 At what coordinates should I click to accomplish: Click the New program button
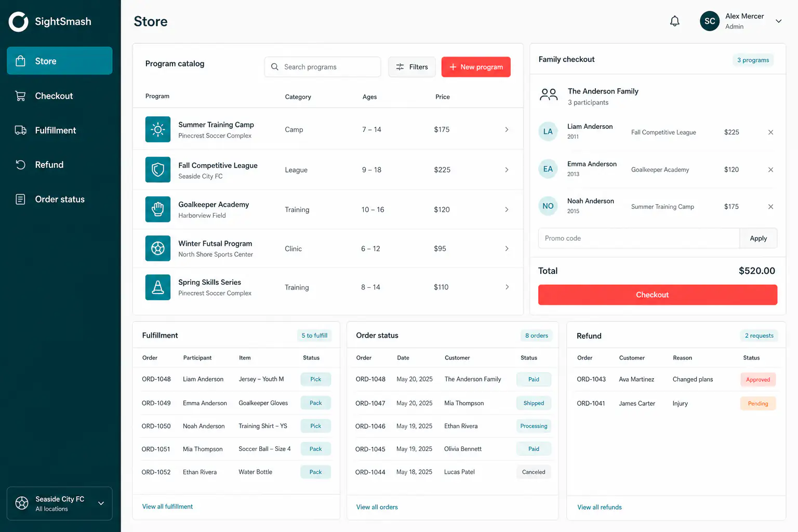tap(476, 67)
